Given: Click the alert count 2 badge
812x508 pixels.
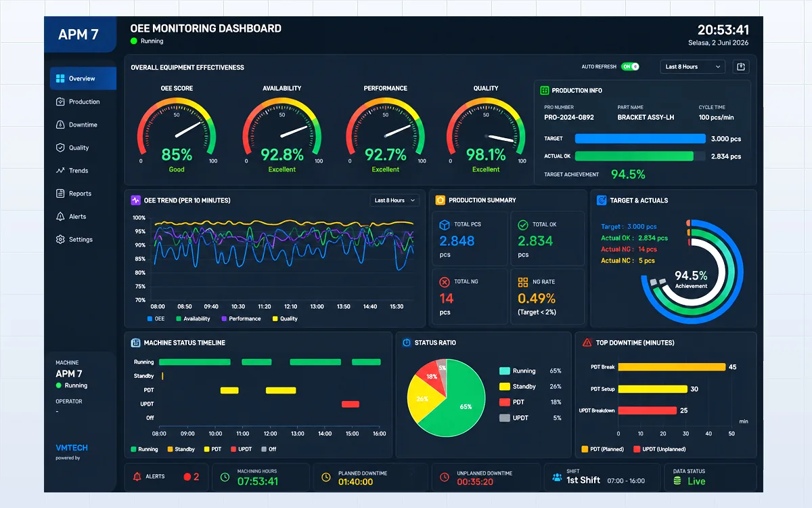Looking at the screenshot, I should click(x=191, y=477).
